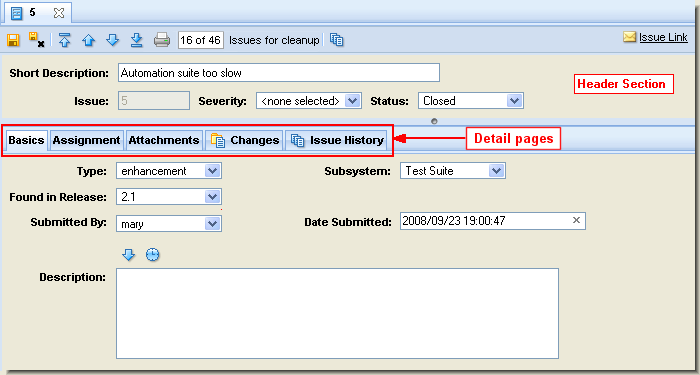Click copy icon beside Issues for cleanup

pyautogui.click(x=337, y=40)
